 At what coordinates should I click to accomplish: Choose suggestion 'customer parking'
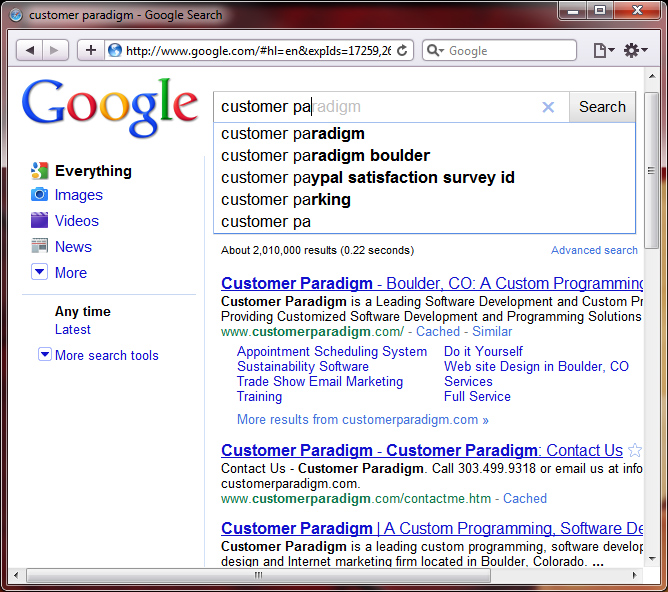[424, 200]
